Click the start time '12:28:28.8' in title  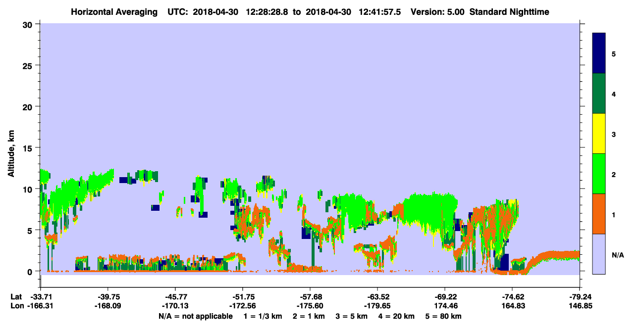[267, 11]
